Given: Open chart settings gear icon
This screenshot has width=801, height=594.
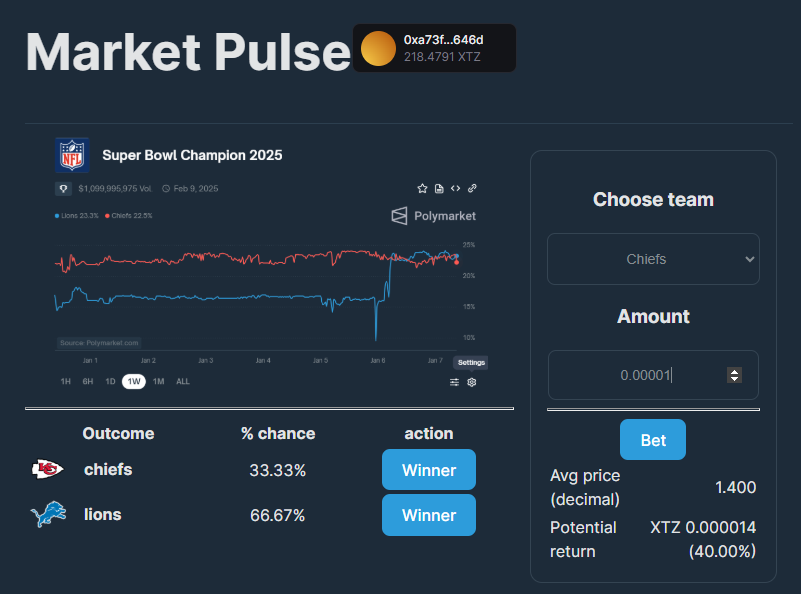Looking at the screenshot, I should [472, 382].
